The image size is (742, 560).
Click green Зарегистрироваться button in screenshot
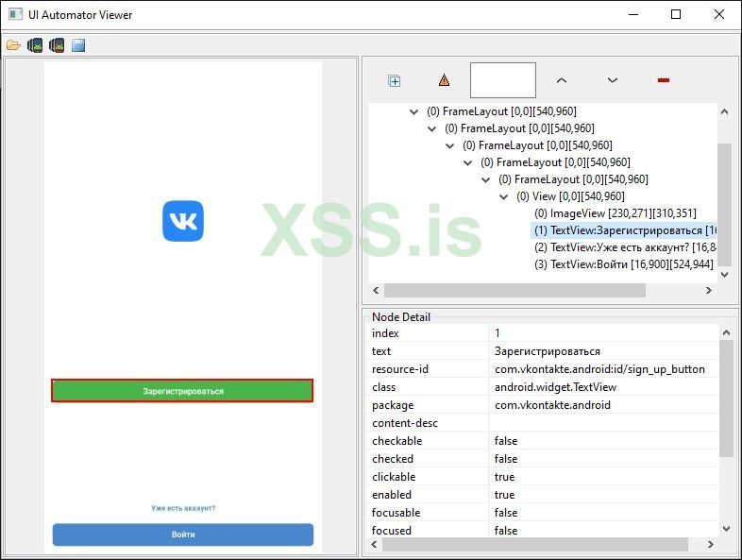(x=182, y=391)
